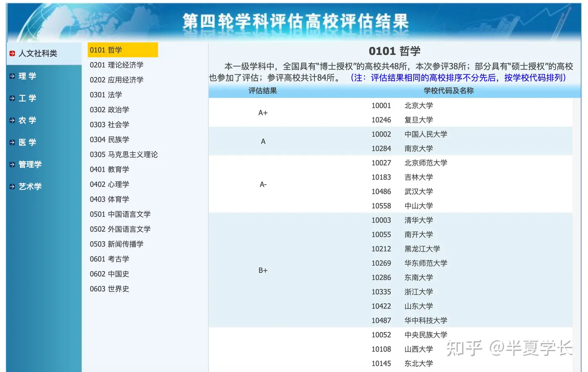Click the 学校代码及名称 column header

pyautogui.click(x=448, y=91)
